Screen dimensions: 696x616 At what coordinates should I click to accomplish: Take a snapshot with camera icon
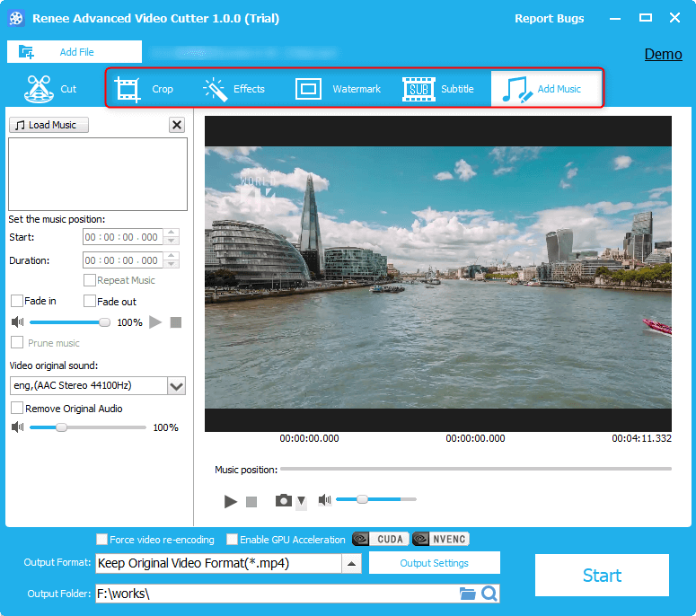coord(283,500)
